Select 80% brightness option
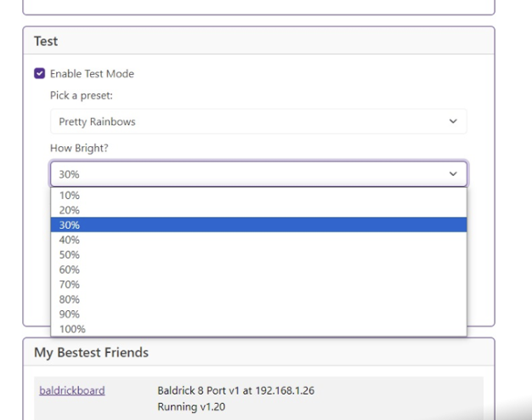The height and width of the screenshot is (420, 532). point(258,299)
